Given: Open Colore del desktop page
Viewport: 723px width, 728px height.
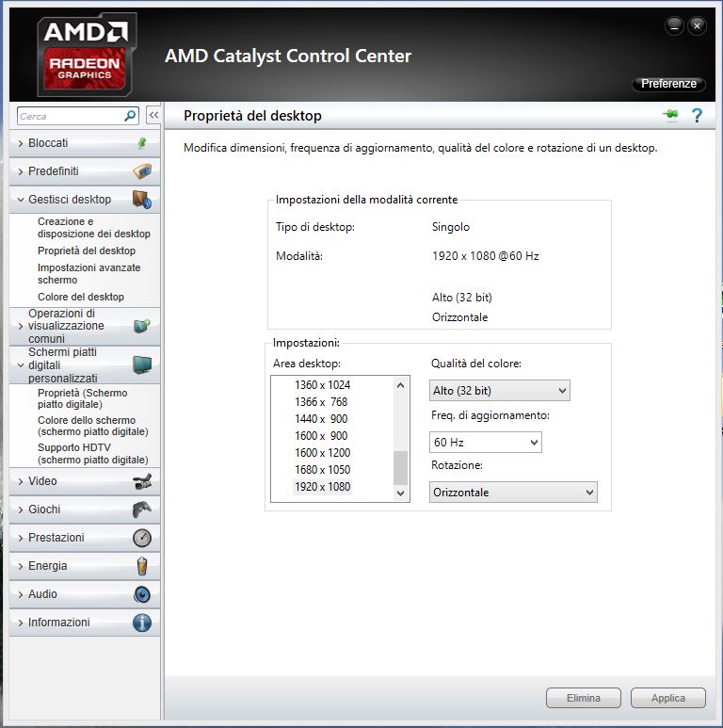Looking at the screenshot, I should coord(81,297).
